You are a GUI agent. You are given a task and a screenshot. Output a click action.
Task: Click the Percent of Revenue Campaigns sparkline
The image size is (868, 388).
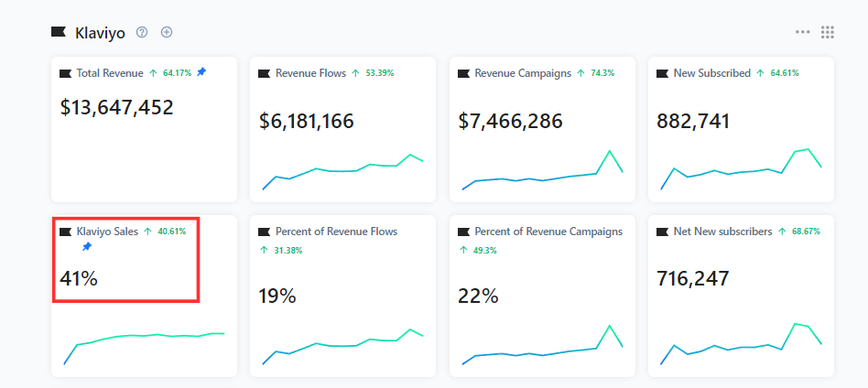click(x=542, y=344)
